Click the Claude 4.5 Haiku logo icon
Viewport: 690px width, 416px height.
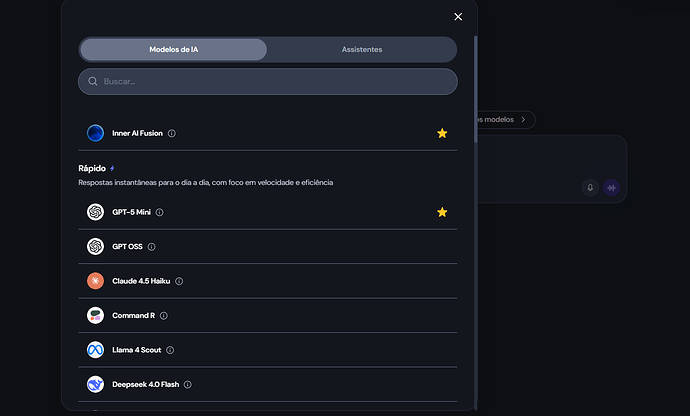[x=95, y=281]
